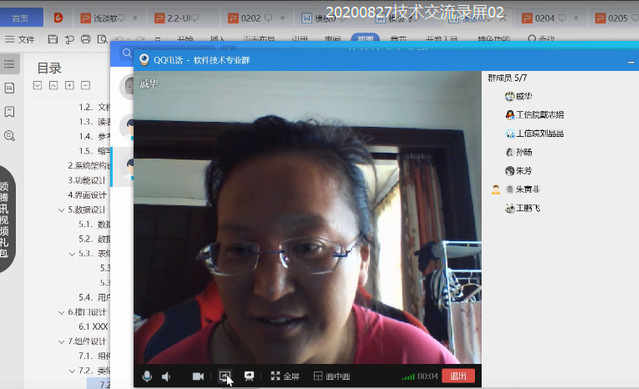This screenshot has width=639, height=389.
Task: Collapse the 5.数据设计 outline section
Action: click(61, 210)
